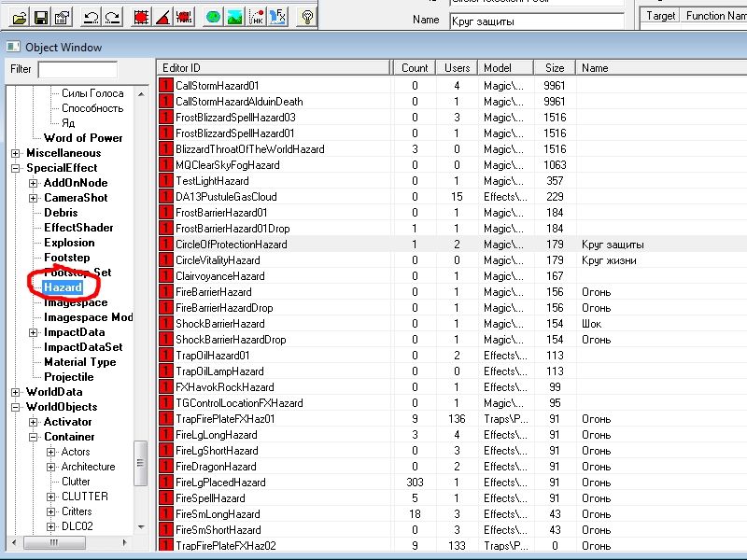747x560 pixels.
Task: Sort list by Count column header
Action: pos(414,68)
